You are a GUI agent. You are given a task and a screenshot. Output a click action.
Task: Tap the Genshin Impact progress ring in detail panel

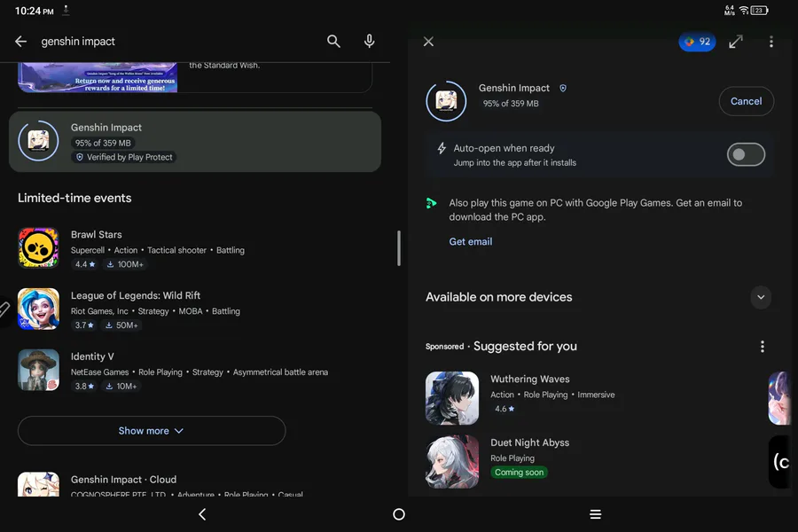click(x=446, y=101)
